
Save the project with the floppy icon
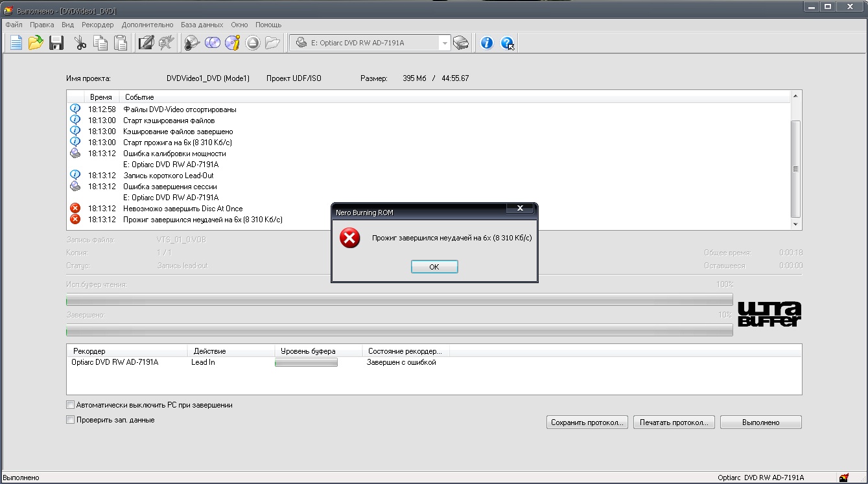pos(56,43)
